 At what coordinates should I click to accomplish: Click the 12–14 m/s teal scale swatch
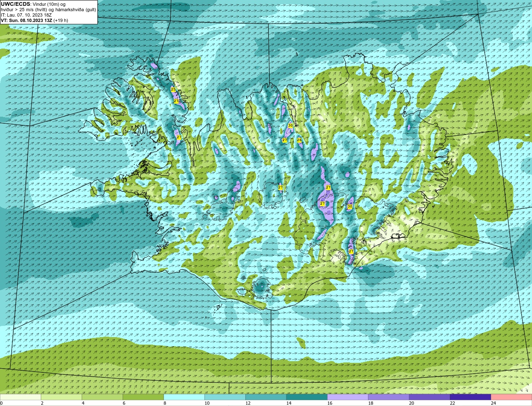(x=266, y=397)
